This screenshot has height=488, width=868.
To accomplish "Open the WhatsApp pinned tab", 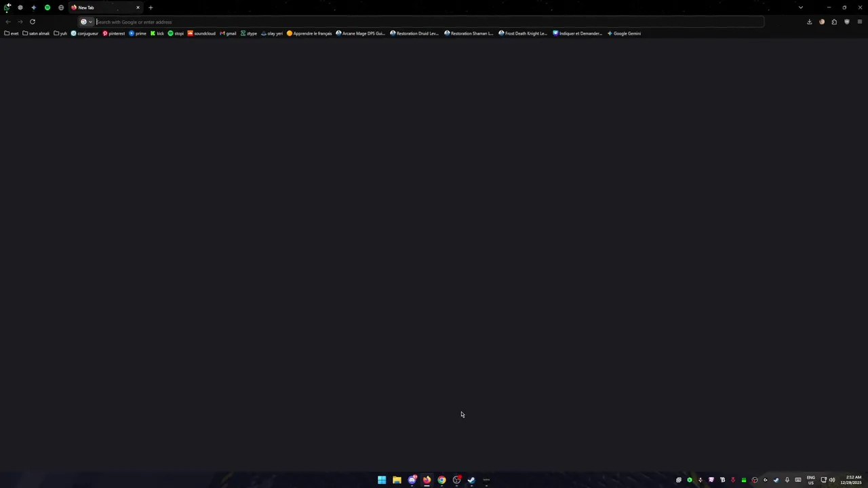I will point(7,7).
